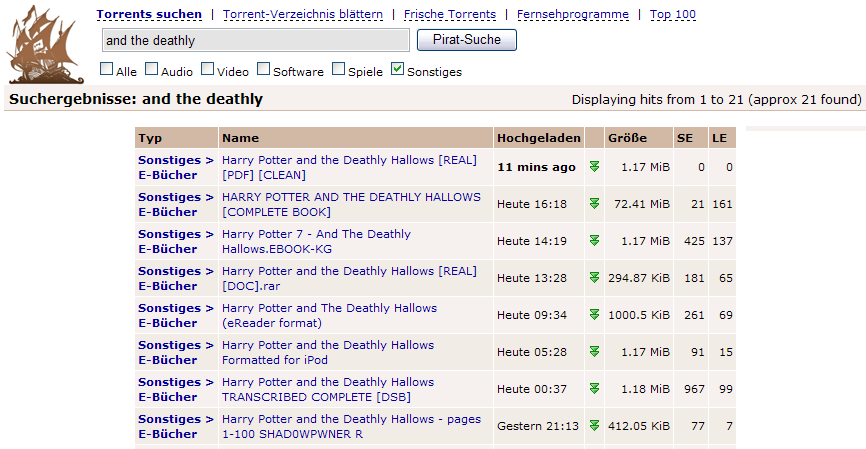Open Top 100 navigation link
Viewport: 866px width, 449px height.
pos(673,14)
